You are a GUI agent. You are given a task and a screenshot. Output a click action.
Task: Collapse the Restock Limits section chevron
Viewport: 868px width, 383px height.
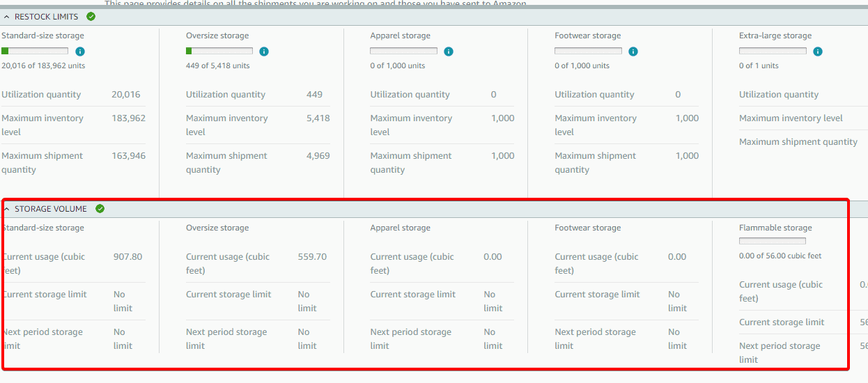click(6, 17)
